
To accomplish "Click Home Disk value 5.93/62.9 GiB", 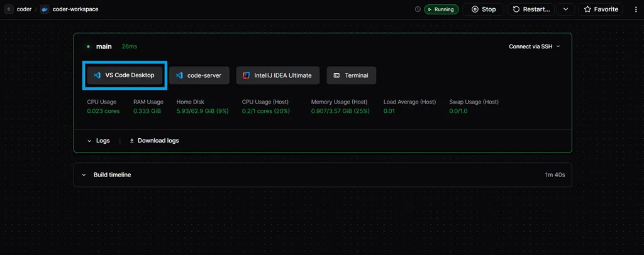I will tap(203, 111).
